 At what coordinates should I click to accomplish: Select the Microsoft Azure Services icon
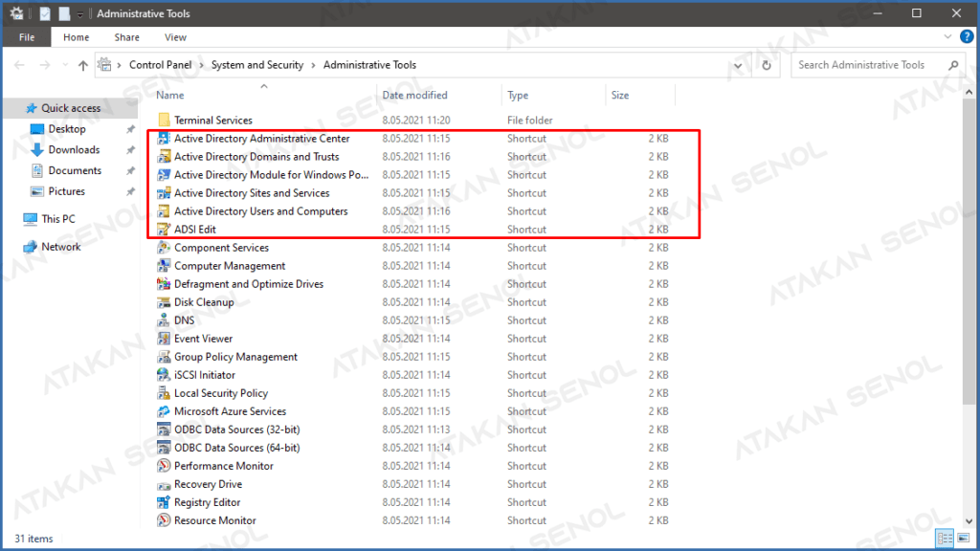pyautogui.click(x=164, y=411)
